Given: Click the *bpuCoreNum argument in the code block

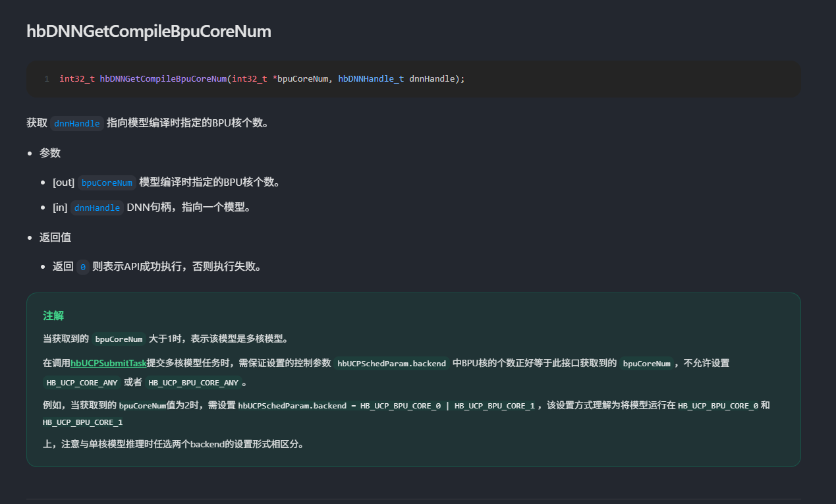Looking at the screenshot, I should 300,79.
